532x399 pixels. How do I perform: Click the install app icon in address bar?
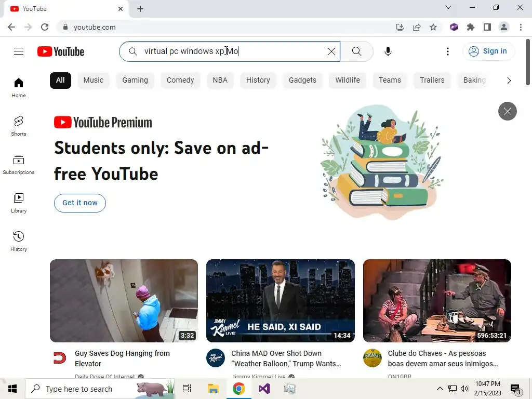(400, 27)
